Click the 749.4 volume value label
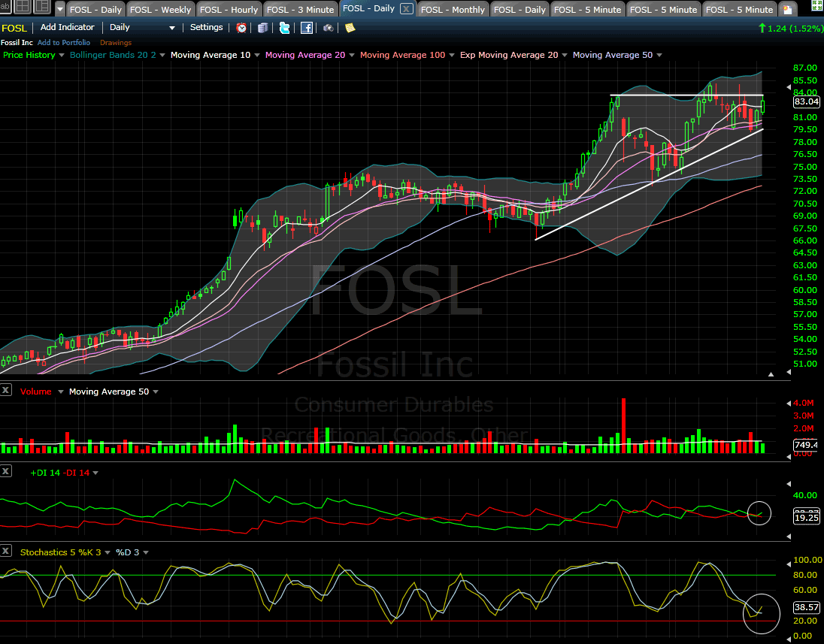Viewport: 824px width, 644px height. click(806, 445)
